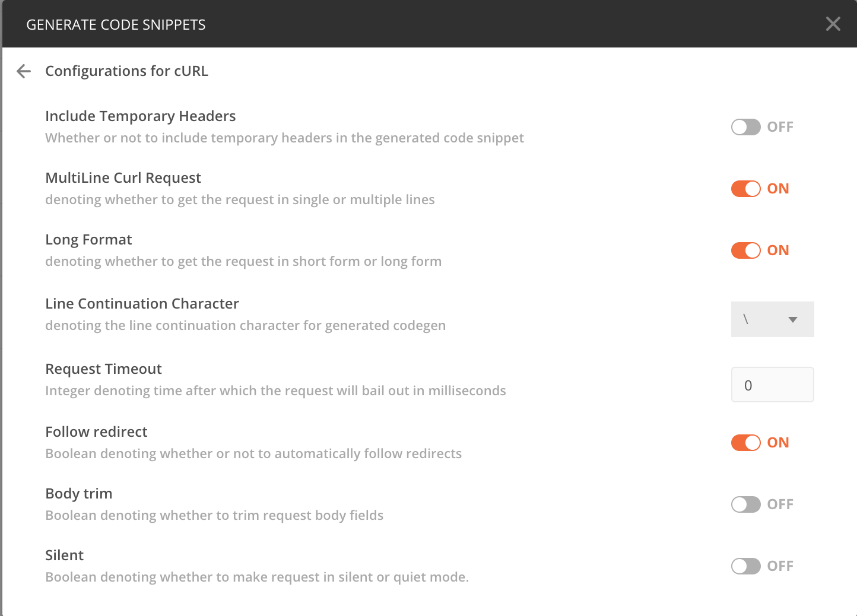Turn off the Long Format toggle
This screenshot has height=616, width=857.
pyautogui.click(x=745, y=250)
